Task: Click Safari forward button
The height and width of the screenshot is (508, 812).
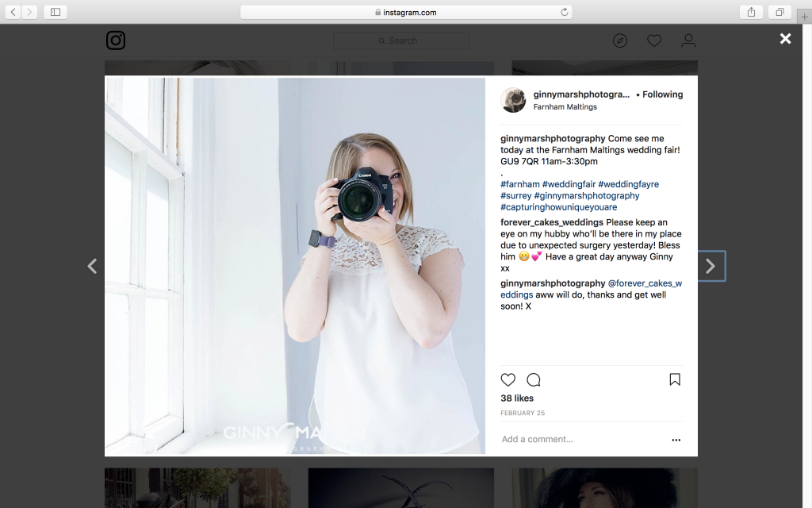Action: click(x=29, y=12)
